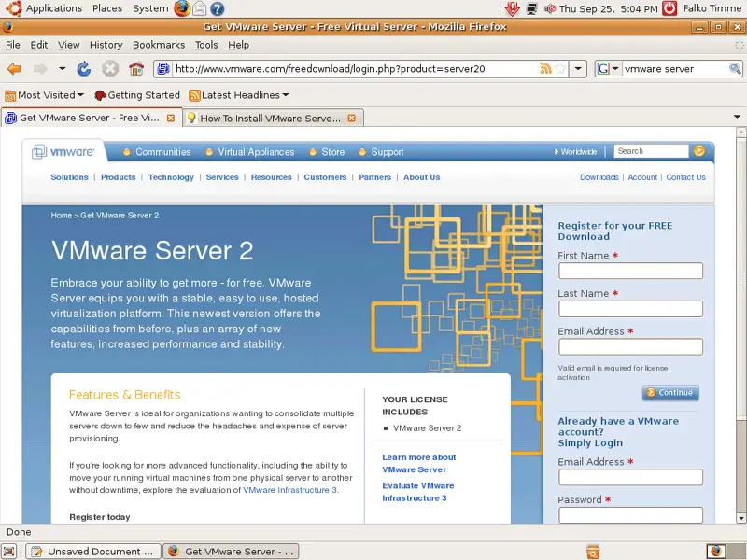Image resolution: width=747 pixels, height=560 pixels.
Task: Click the Show Desktop icon in the bottom panel
Action: 9,551
